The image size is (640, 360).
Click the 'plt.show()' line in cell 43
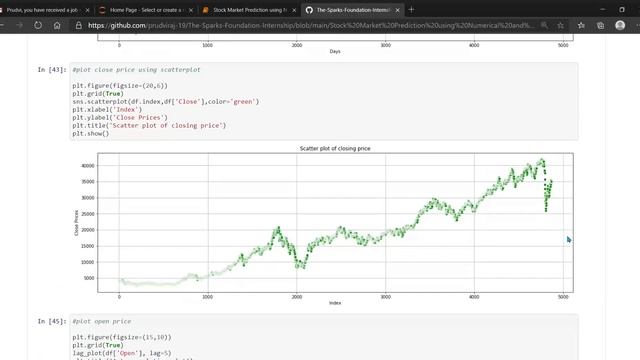point(91,133)
